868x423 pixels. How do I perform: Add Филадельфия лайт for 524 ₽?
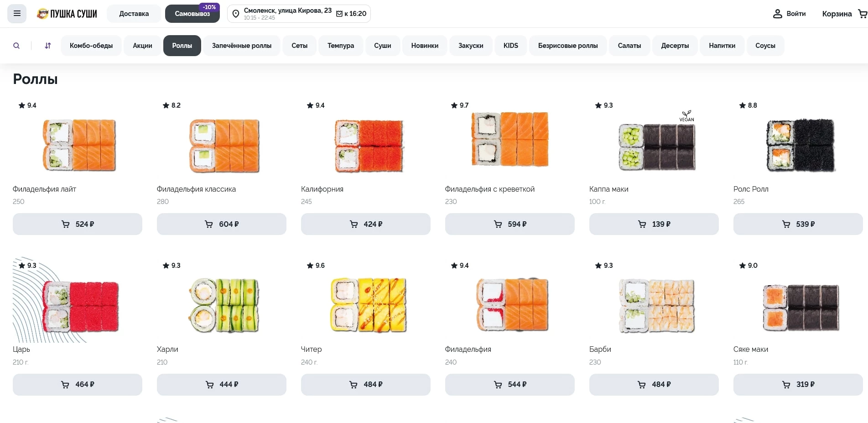click(x=78, y=224)
